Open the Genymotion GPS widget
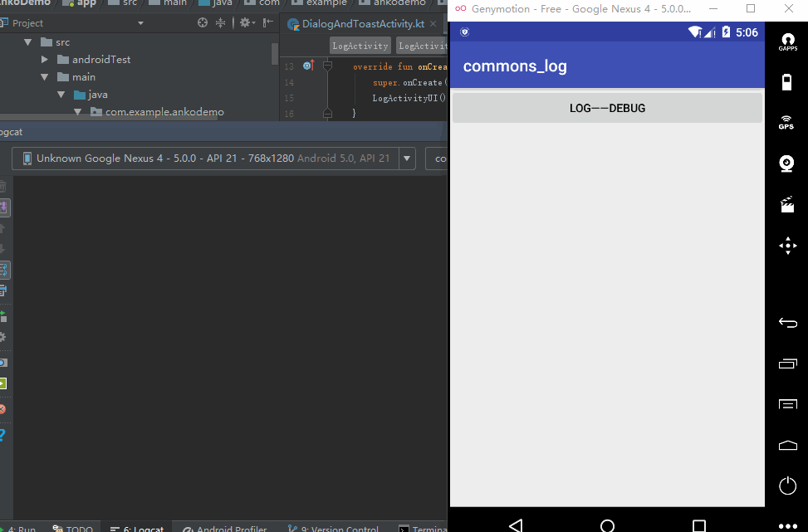This screenshot has height=532, width=808. tap(786, 122)
